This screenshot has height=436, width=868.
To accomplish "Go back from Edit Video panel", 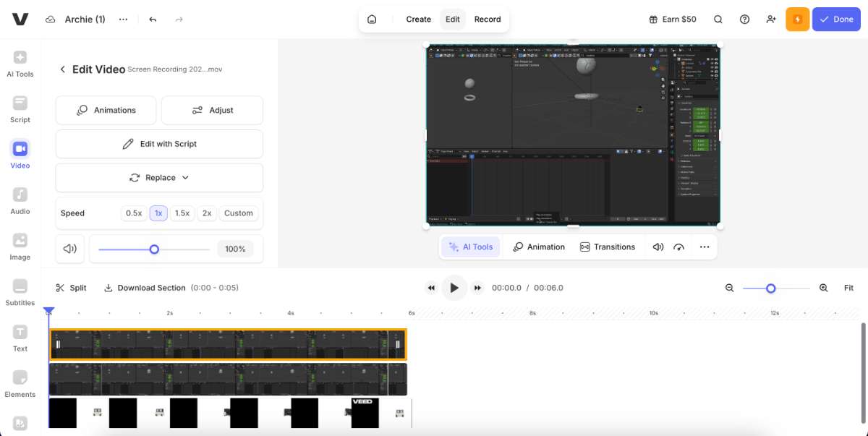I will click(62, 69).
